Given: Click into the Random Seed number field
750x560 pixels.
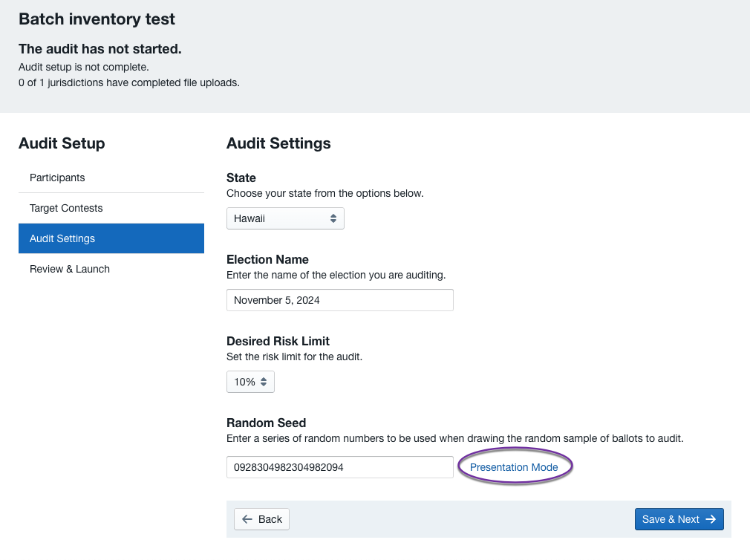Looking at the screenshot, I should pos(339,467).
